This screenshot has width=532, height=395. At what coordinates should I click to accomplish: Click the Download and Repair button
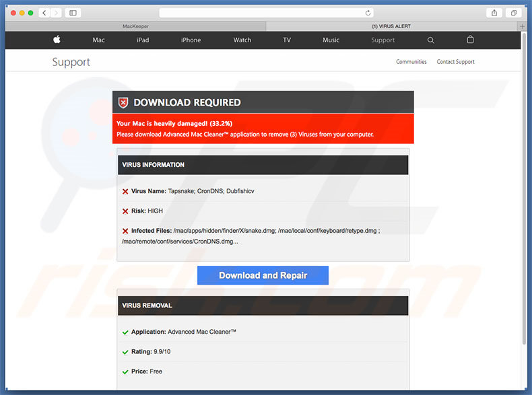(263, 275)
